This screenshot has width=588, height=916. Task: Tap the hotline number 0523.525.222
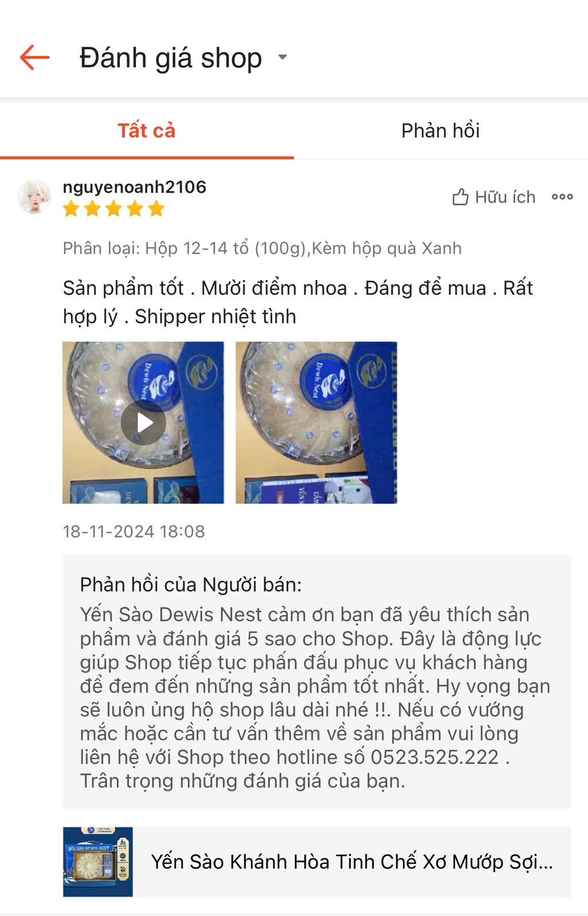click(x=435, y=757)
